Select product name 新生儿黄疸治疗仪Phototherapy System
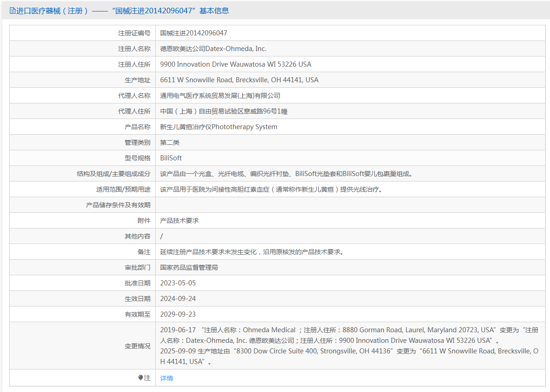Image resolution: width=550 pixels, height=392 pixels. pos(219,127)
